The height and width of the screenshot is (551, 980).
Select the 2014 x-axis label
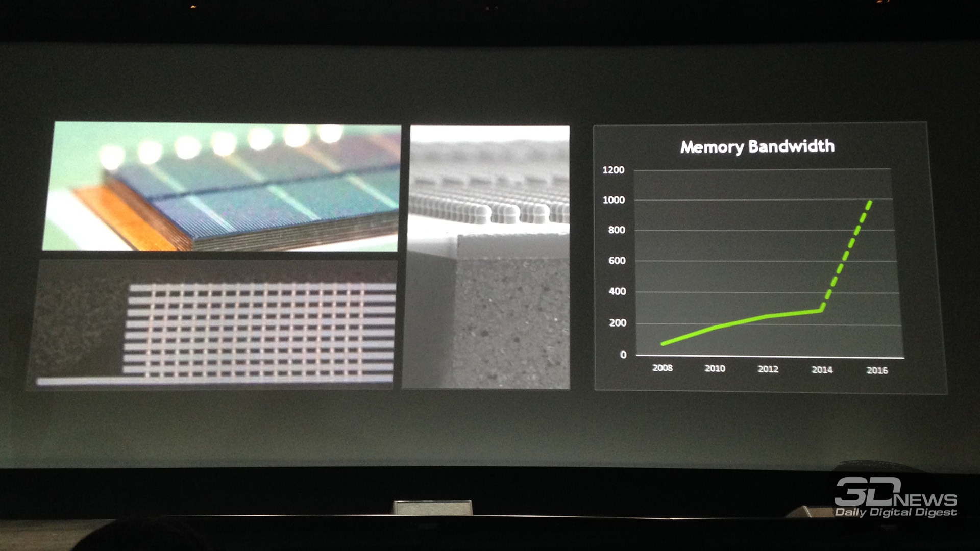click(822, 370)
